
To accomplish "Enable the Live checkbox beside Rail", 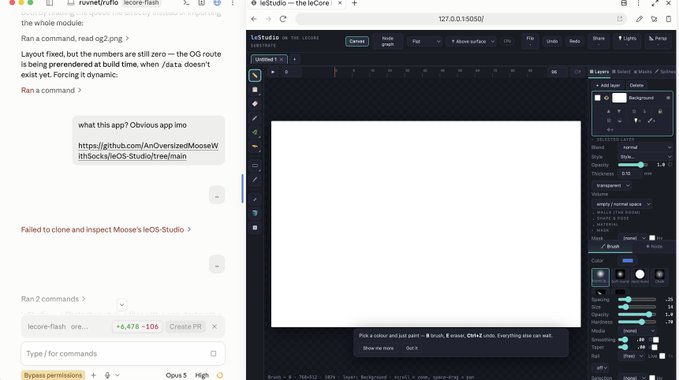I will tap(662, 356).
